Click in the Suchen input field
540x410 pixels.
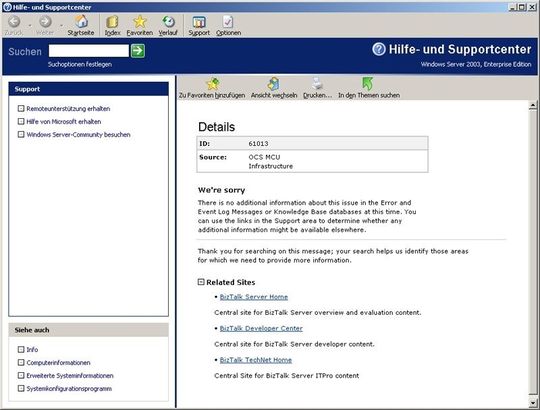(x=89, y=51)
